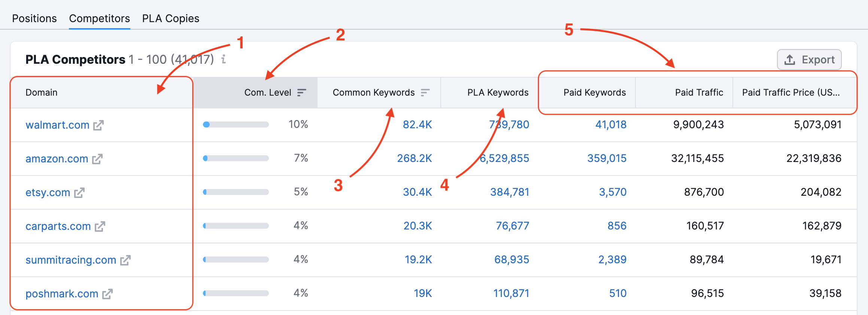868x315 pixels.
Task: Open the etsy.com domain link
Action: coord(48,192)
